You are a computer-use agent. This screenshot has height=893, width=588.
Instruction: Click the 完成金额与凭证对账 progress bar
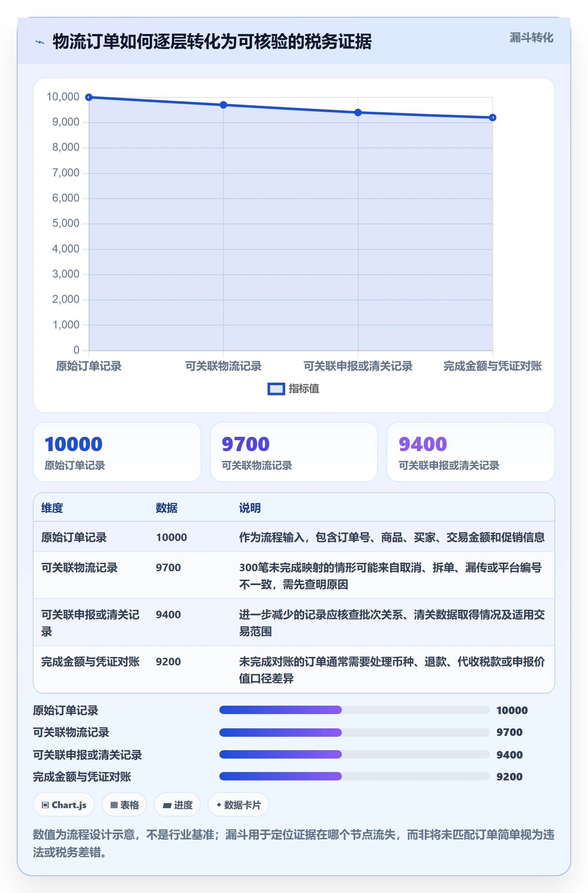pos(354,776)
